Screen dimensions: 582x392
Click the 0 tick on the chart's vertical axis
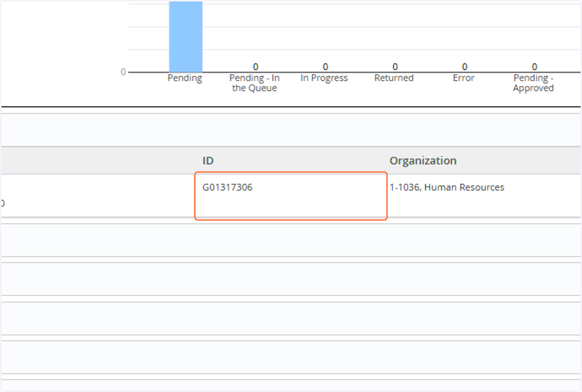point(123,72)
